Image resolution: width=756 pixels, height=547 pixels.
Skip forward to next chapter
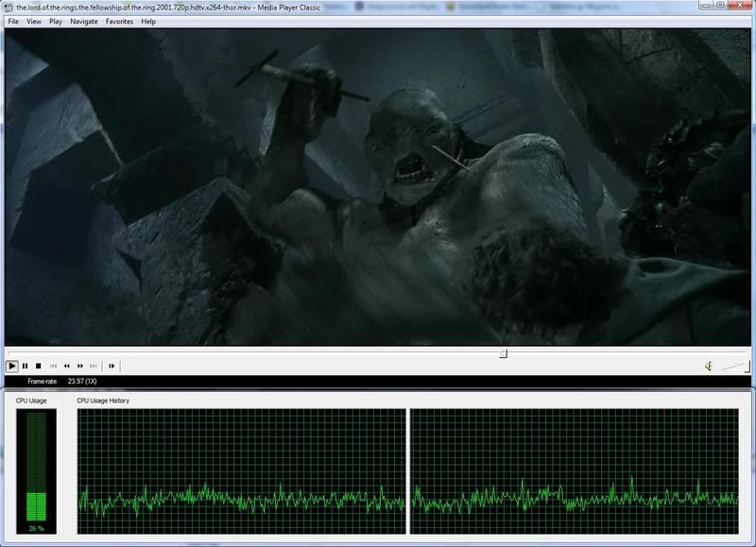pyautogui.click(x=94, y=366)
